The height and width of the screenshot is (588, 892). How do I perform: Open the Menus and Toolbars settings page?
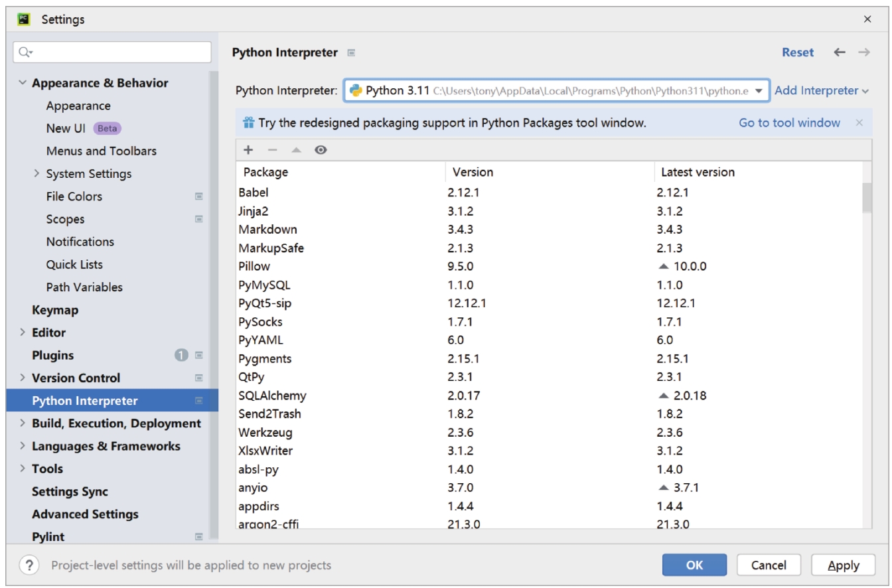point(101,151)
